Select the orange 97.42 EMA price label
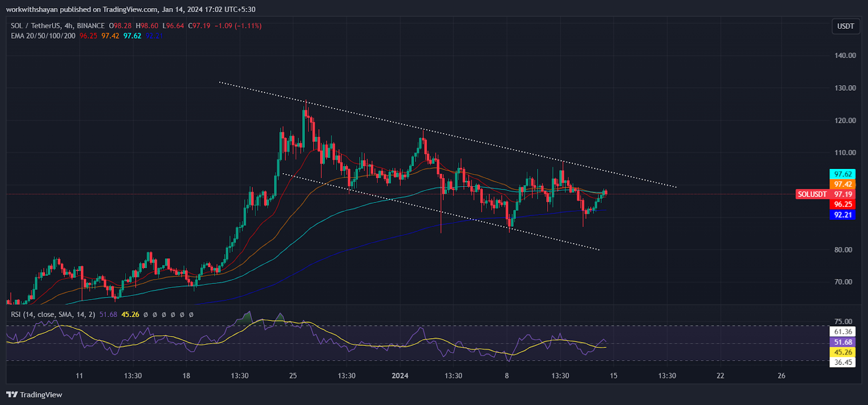 point(843,185)
